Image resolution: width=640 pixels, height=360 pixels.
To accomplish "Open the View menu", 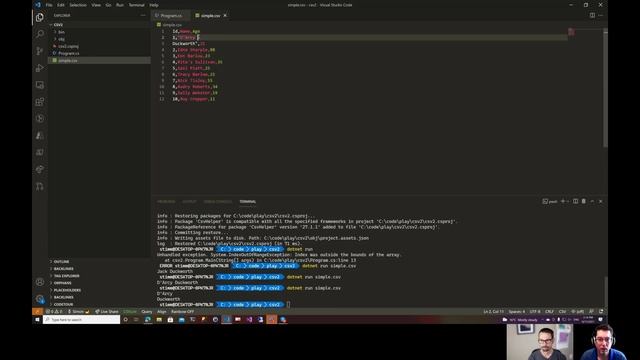I will coord(96,5).
